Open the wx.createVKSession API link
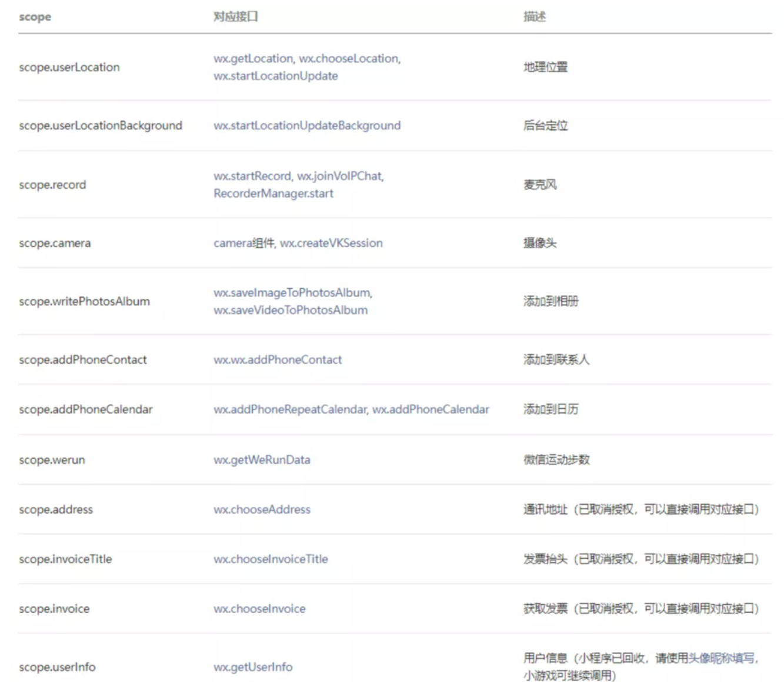This screenshot has width=784, height=694. pyautogui.click(x=332, y=242)
